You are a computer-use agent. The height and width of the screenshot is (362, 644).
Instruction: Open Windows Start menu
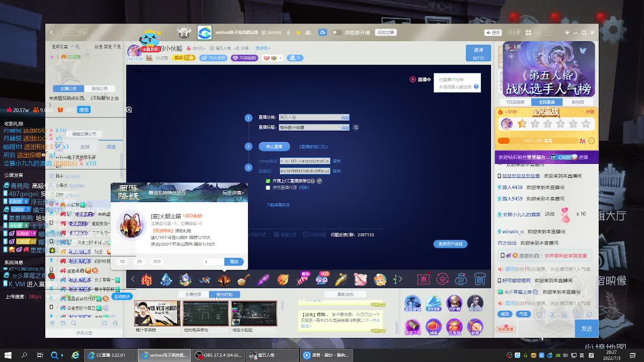point(8,355)
